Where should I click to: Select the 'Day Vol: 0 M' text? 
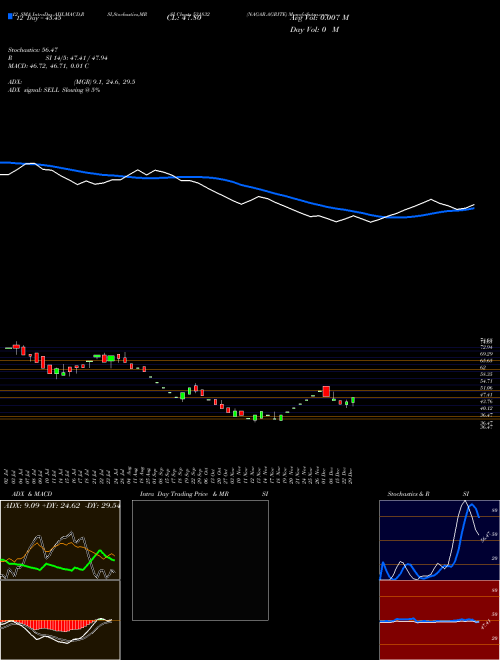[314, 30]
